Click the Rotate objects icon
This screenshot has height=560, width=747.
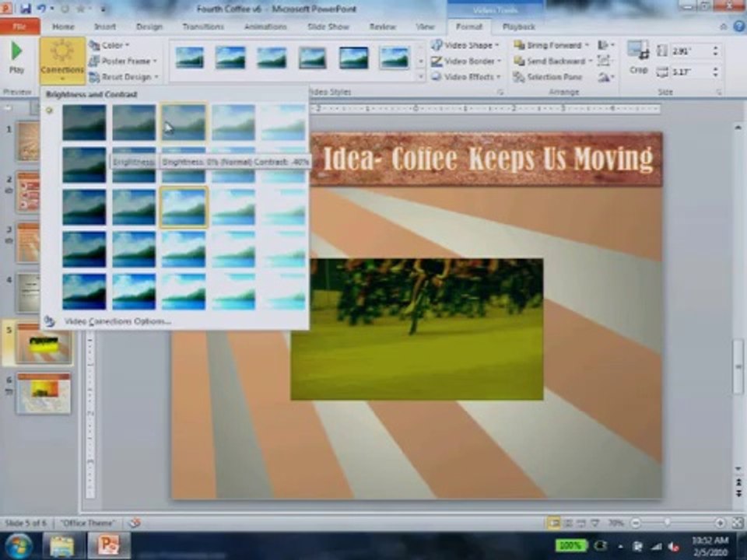point(605,77)
